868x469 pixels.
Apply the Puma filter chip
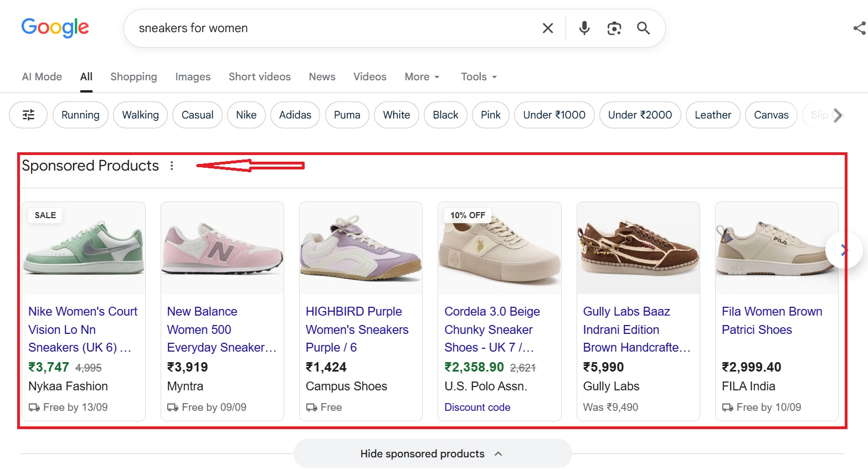(x=347, y=115)
